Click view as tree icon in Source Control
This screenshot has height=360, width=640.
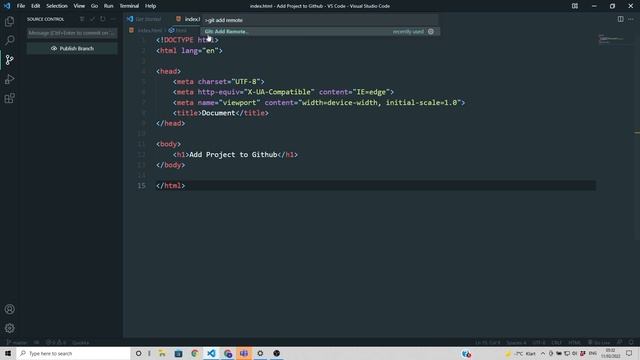point(82,19)
